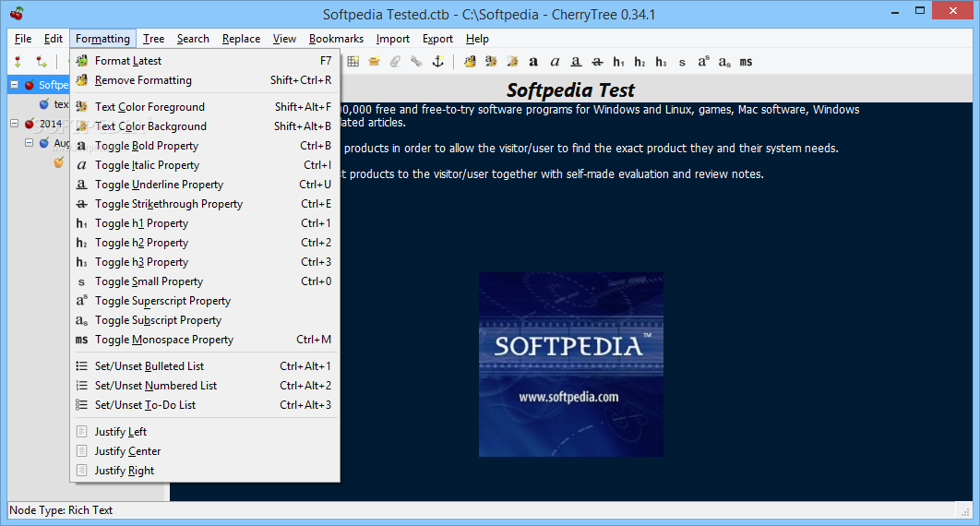
Task: Toggle italic using toolbar icon
Action: tap(555, 61)
